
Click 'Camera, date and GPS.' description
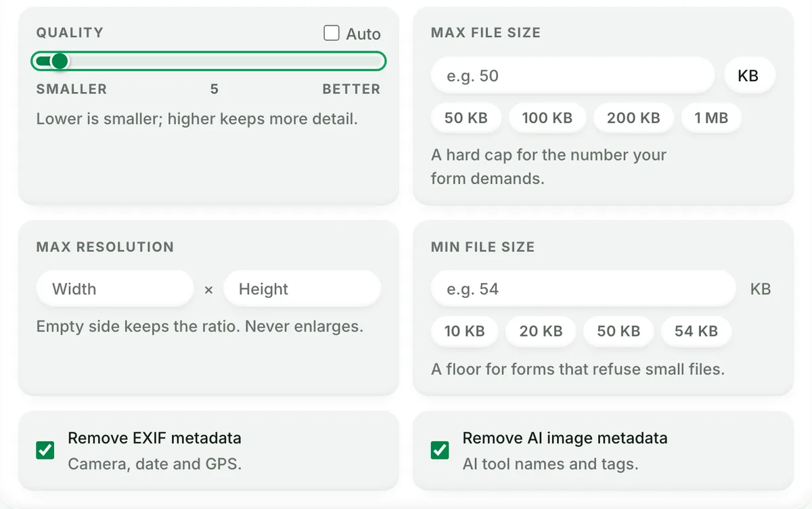(155, 464)
